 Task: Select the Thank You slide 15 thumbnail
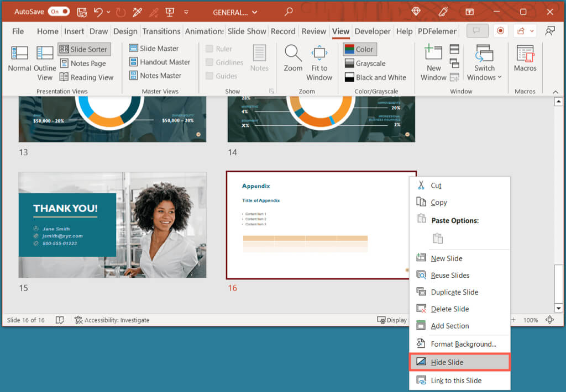[112, 225]
